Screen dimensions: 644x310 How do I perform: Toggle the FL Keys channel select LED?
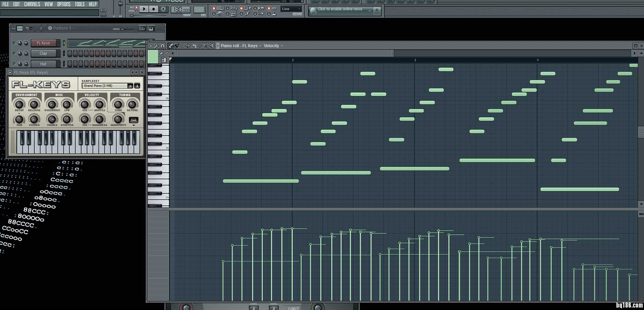pos(64,43)
